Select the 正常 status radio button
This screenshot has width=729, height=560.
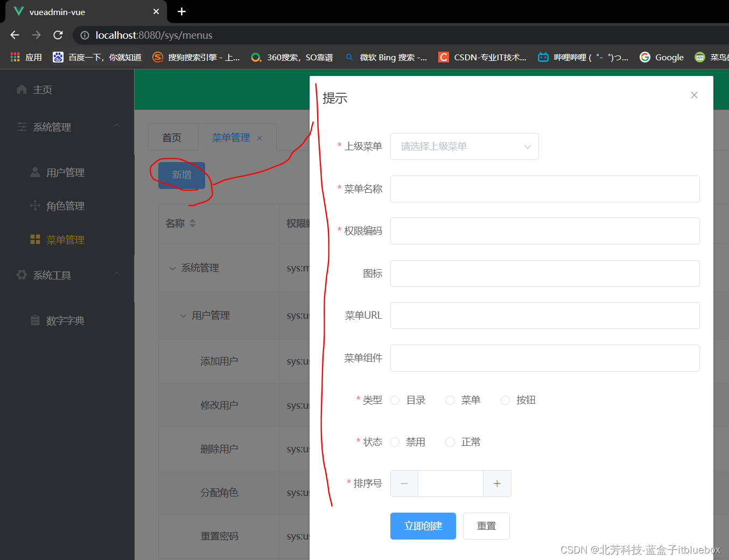click(x=450, y=442)
